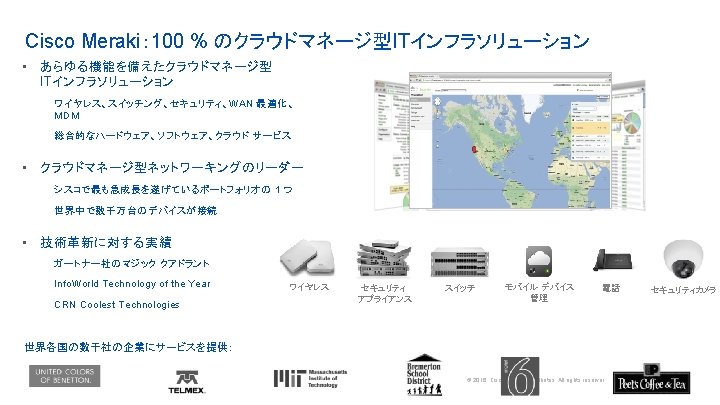720x405 pixels.
Task: Click the pie chart in right dashboard screenshot
Action: (x=633, y=123)
